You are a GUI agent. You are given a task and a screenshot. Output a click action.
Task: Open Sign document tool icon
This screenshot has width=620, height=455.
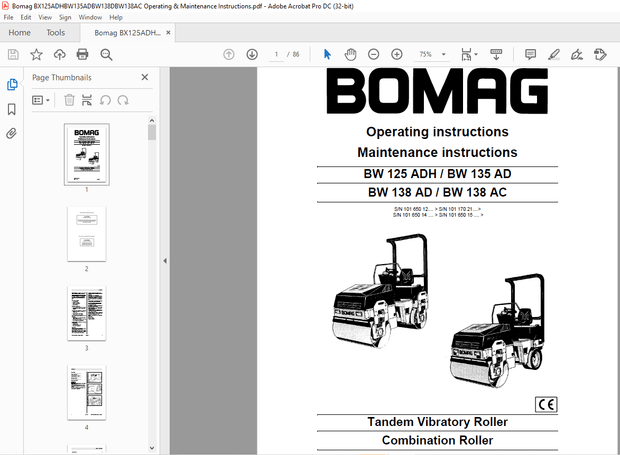click(577, 54)
